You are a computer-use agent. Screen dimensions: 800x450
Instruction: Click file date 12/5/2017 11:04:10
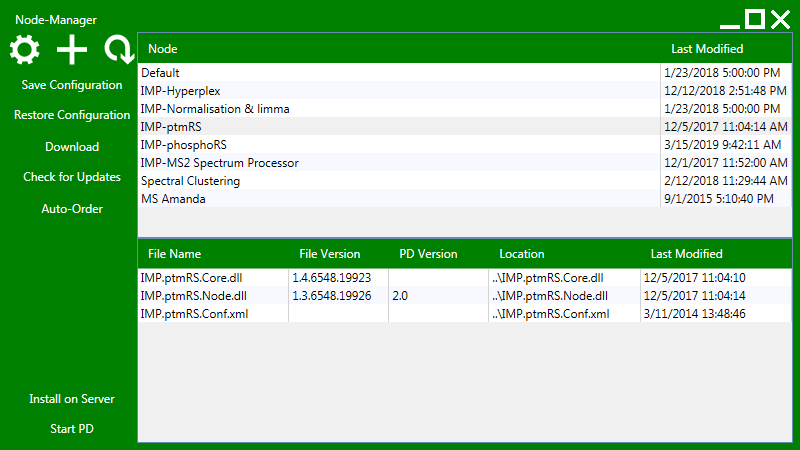point(694,278)
